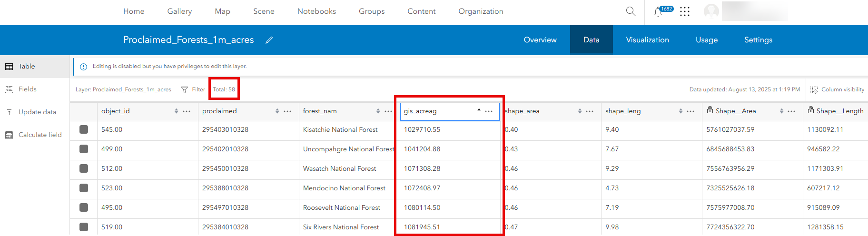Open the search magnifier icon
The height and width of the screenshot is (236, 868).
coord(631,11)
